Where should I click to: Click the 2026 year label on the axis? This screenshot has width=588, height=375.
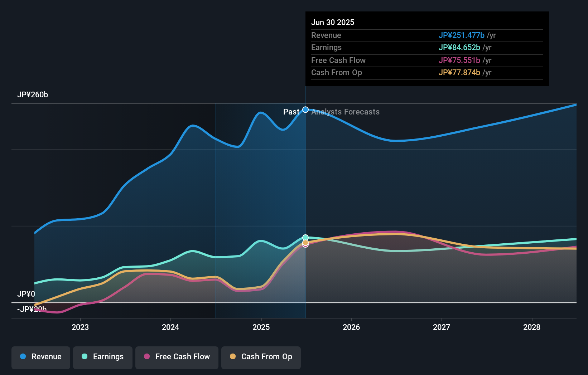pyautogui.click(x=352, y=327)
